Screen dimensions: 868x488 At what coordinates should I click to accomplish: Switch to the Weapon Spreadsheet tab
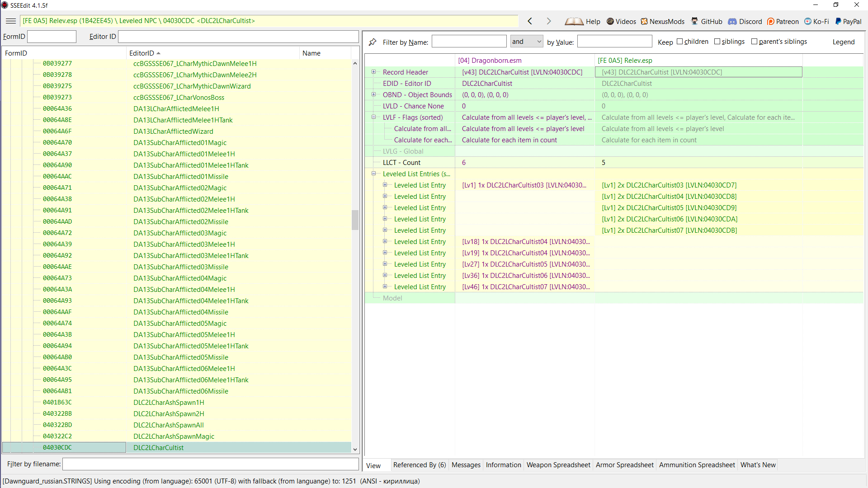pos(558,465)
